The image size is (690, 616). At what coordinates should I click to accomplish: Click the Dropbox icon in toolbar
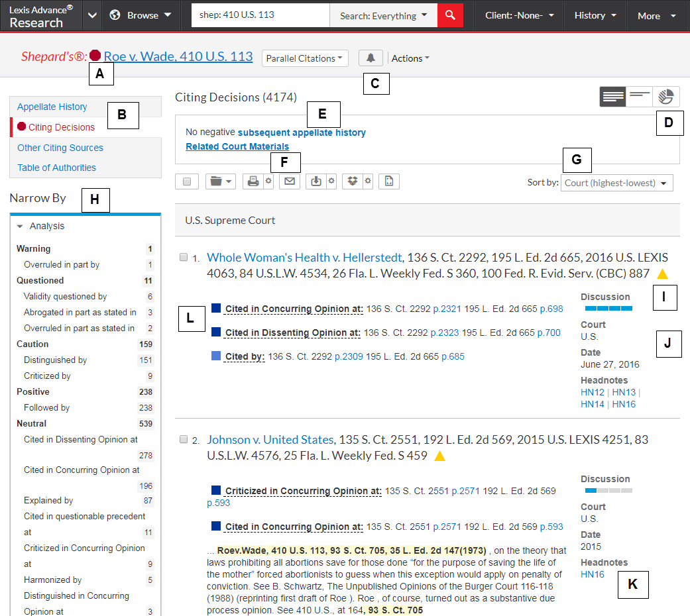(x=353, y=181)
